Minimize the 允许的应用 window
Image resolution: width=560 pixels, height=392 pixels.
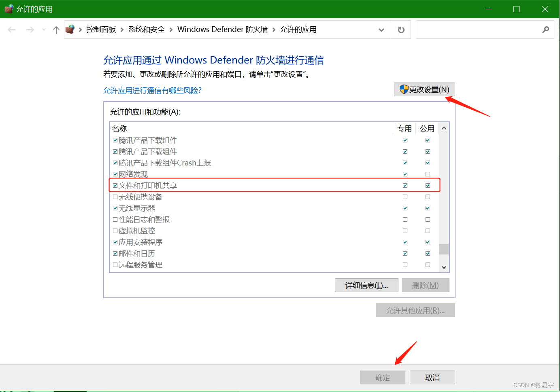pyautogui.click(x=489, y=9)
